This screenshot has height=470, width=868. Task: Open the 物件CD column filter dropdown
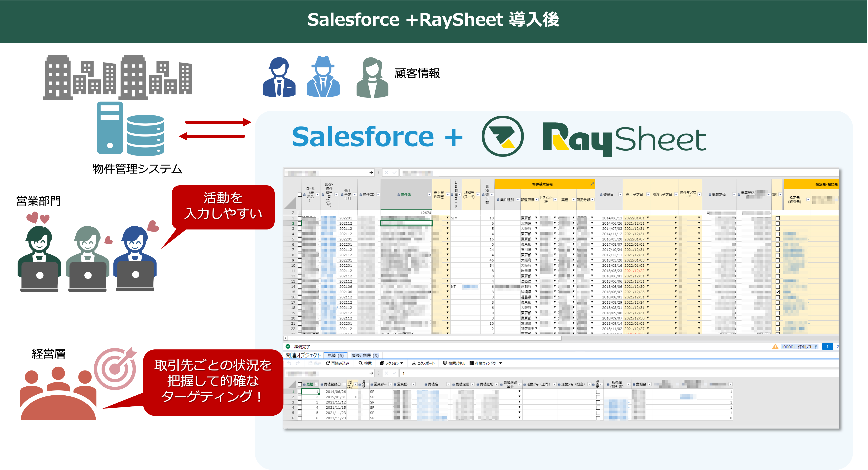[x=378, y=194]
